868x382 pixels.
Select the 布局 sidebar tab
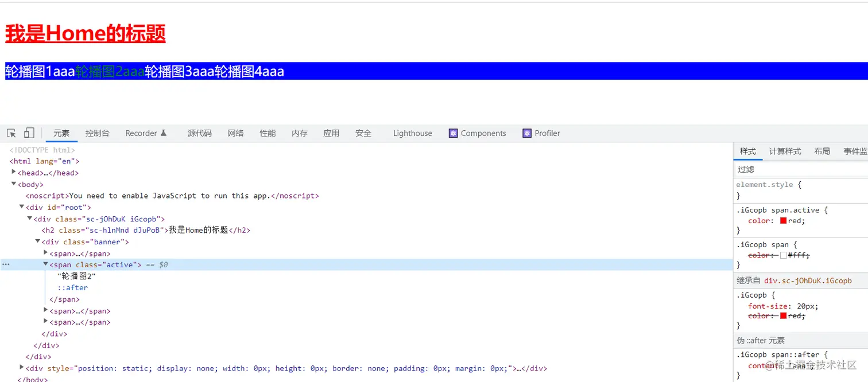822,151
